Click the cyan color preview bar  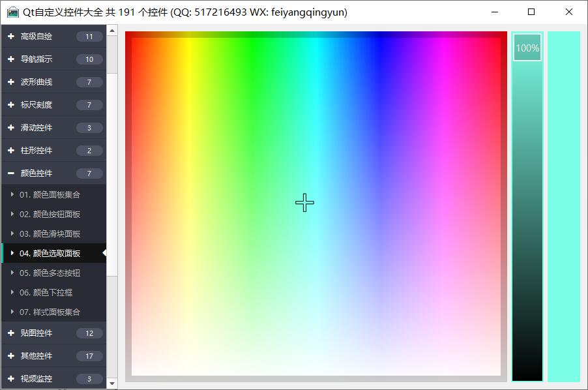(563, 206)
